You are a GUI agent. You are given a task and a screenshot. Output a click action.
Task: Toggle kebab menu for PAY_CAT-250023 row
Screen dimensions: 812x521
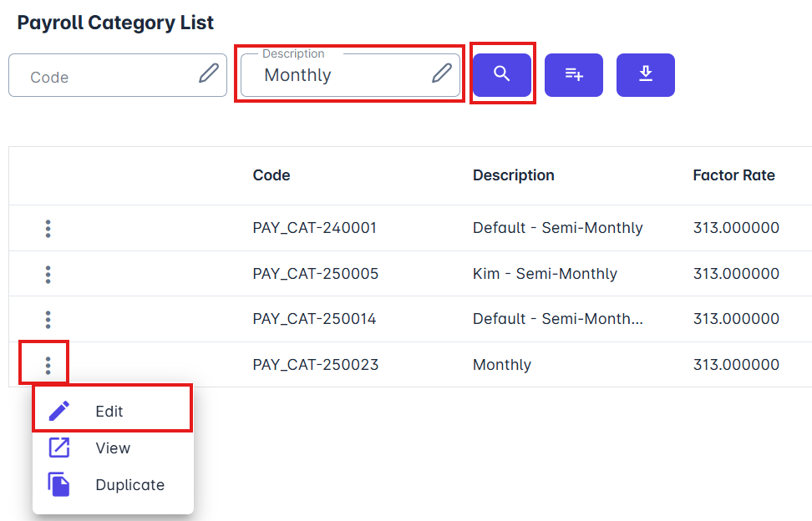(x=48, y=365)
